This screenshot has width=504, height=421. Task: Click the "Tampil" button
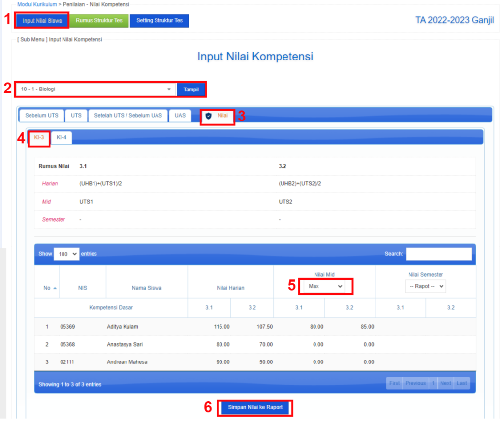(191, 89)
